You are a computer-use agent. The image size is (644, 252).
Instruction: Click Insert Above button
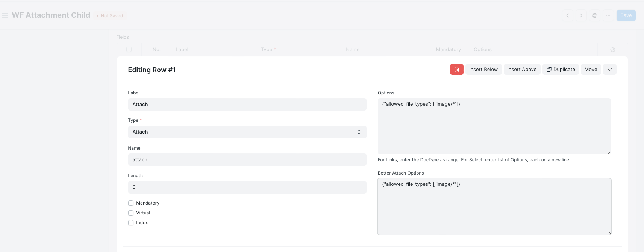pos(522,70)
